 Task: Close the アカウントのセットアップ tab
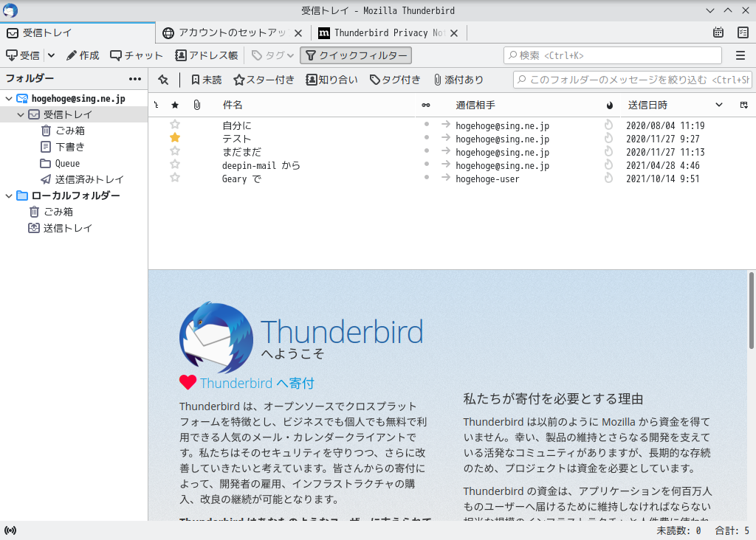click(x=298, y=33)
